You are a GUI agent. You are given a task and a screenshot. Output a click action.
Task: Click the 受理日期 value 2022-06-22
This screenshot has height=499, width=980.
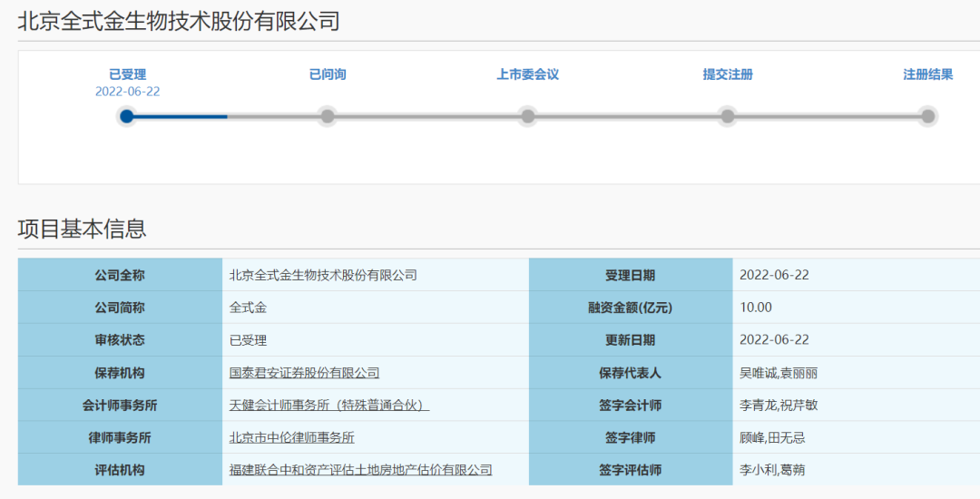click(x=774, y=275)
